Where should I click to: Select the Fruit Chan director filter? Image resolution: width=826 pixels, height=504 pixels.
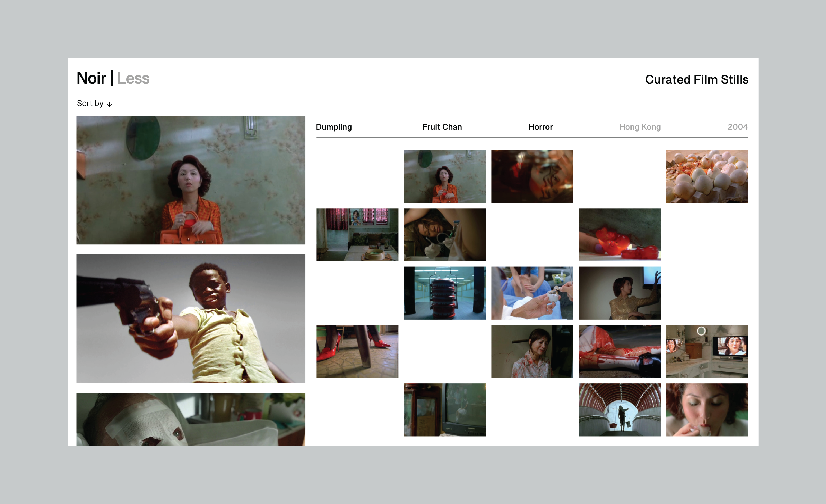coord(442,127)
